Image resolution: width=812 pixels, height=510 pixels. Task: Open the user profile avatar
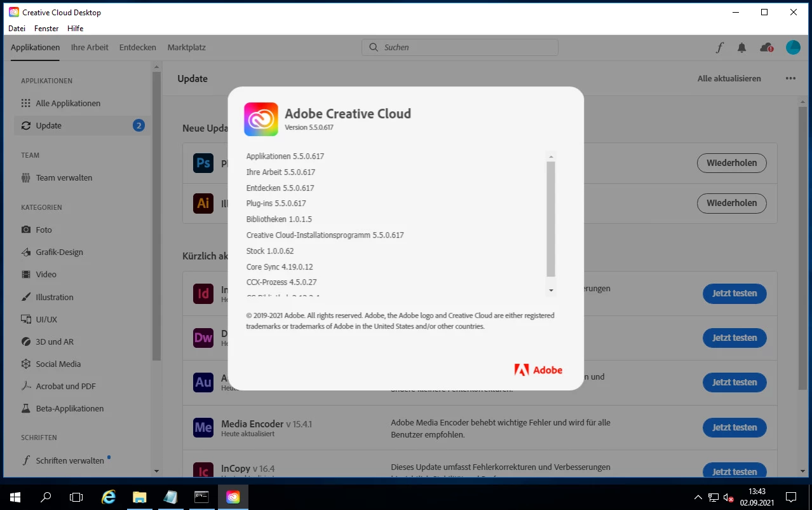tap(793, 47)
